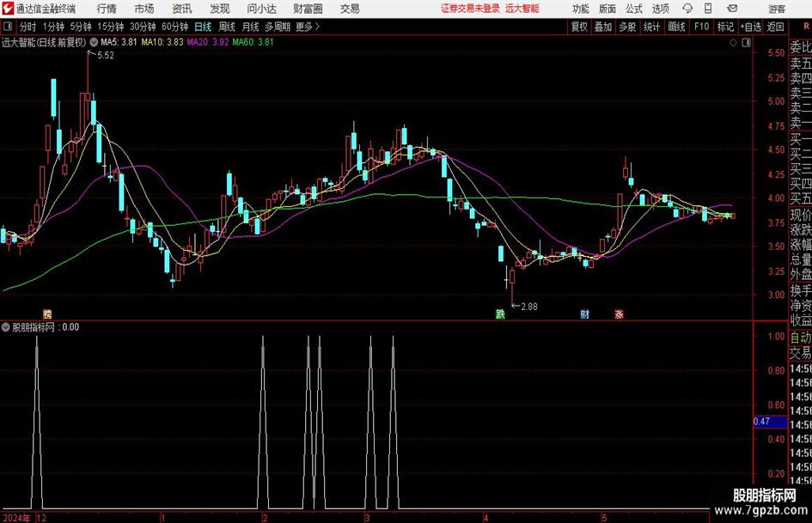
Task: Click the 2024年 date label on timeline
Action: pyautogui.click(x=16, y=518)
